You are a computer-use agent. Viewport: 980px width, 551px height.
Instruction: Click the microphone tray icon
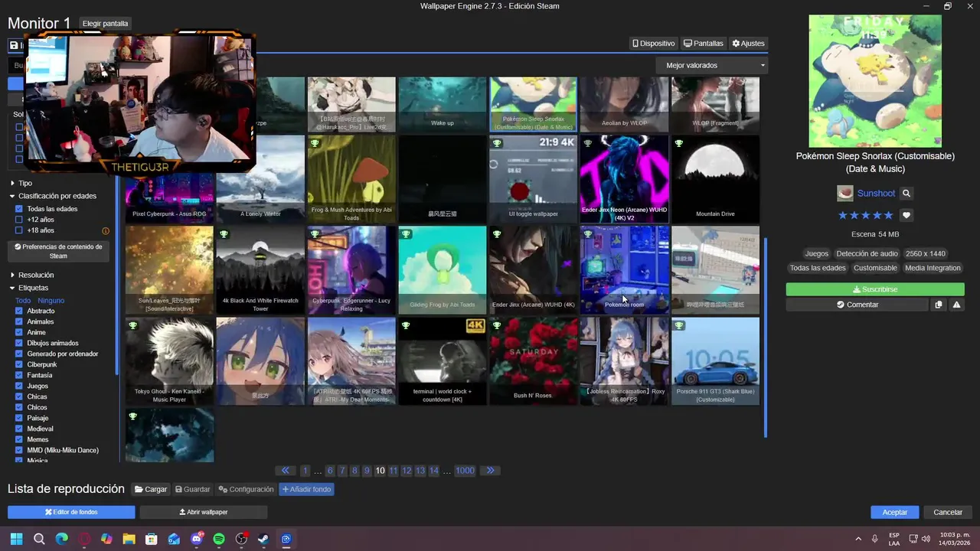click(x=874, y=539)
